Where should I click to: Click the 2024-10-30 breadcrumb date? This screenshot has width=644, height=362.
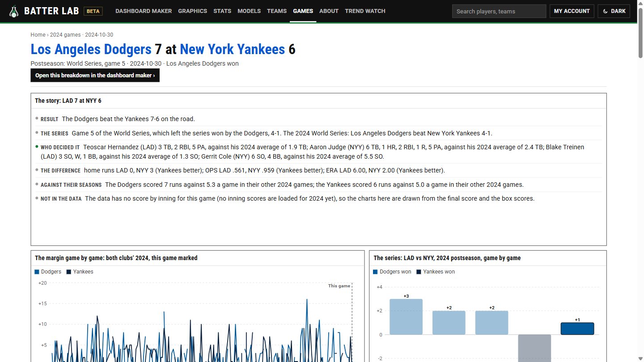click(99, 35)
